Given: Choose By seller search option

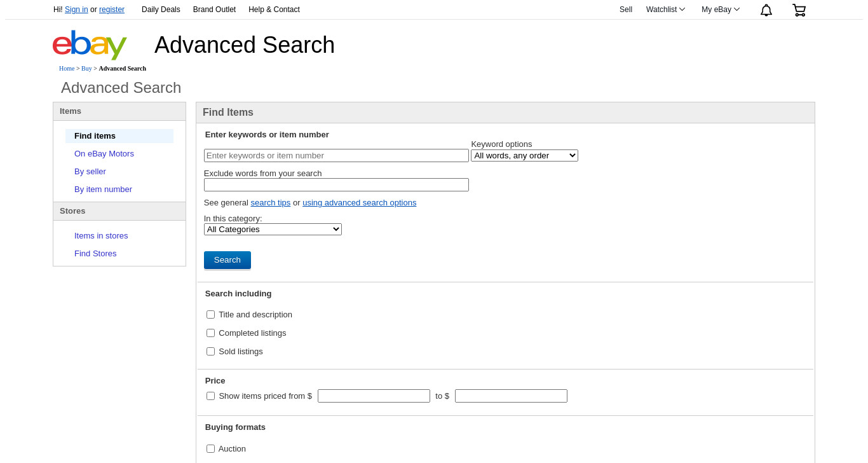Looking at the screenshot, I should pos(90,171).
